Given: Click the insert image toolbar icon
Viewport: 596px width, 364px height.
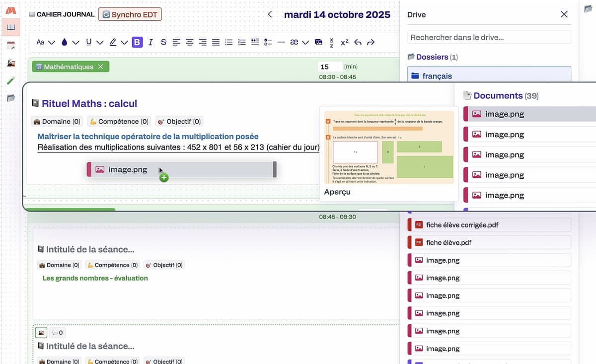Looking at the screenshot, I should tap(318, 42).
